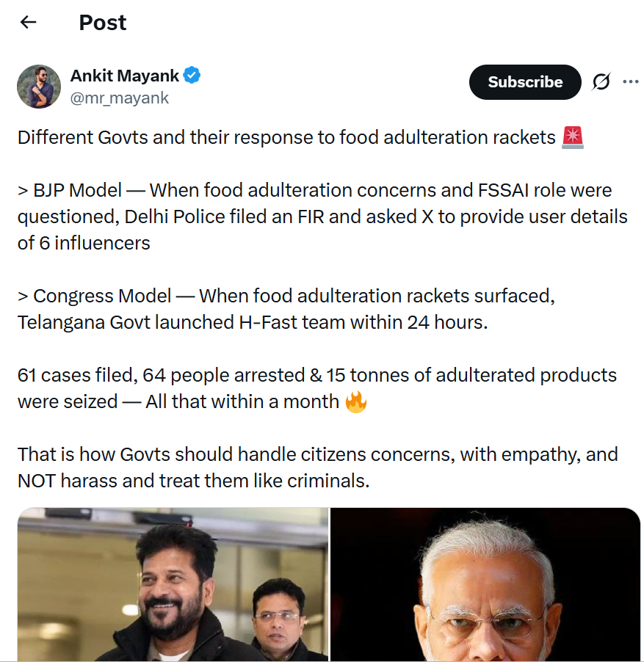The image size is (644, 662).
Task: Click Ankit Mayank's profile avatar
Action: click(39, 87)
